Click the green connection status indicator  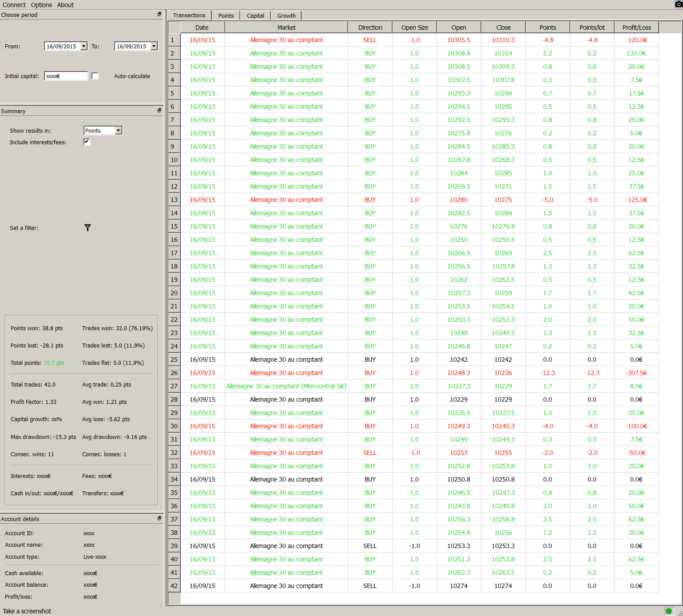tap(669, 611)
